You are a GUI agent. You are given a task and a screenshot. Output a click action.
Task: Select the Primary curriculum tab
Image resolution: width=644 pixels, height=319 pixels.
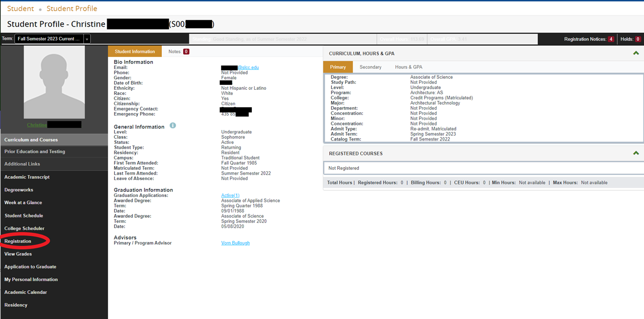point(338,67)
